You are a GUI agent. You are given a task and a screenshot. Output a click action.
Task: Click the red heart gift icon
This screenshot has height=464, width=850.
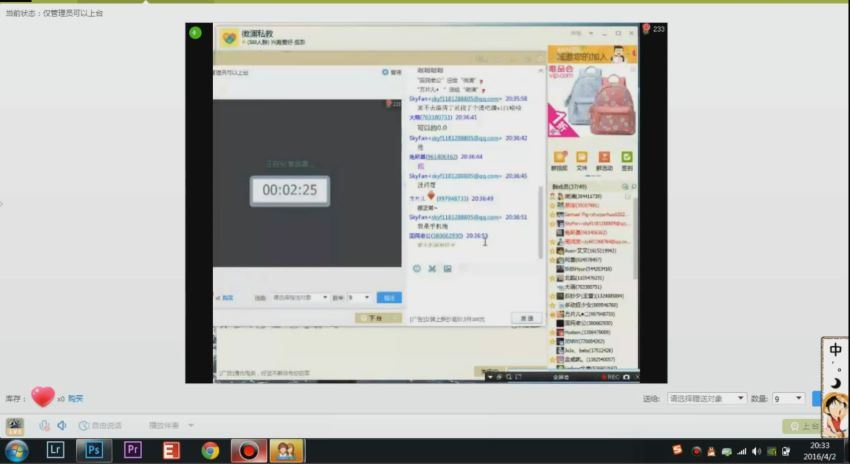pyautogui.click(x=42, y=397)
